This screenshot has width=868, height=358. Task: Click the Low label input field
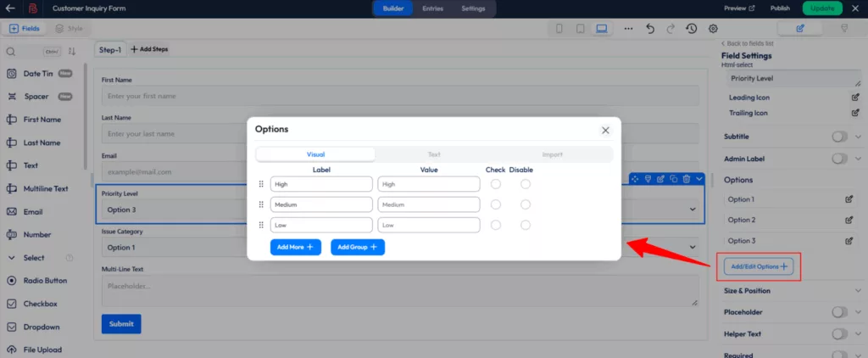[321, 225]
